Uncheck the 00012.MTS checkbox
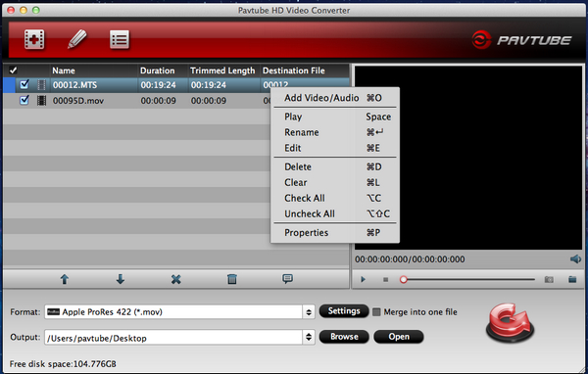The height and width of the screenshot is (374, 588). pos(24,84)
